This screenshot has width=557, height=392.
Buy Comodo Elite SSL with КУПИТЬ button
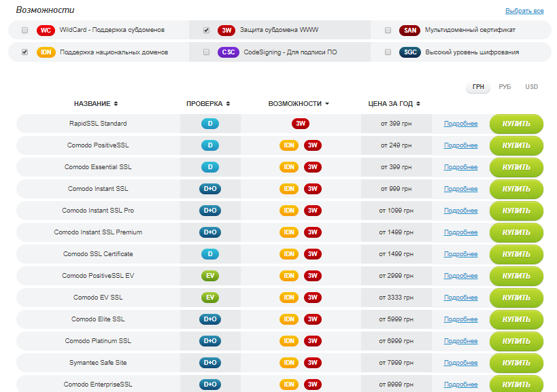coord(516,319)
